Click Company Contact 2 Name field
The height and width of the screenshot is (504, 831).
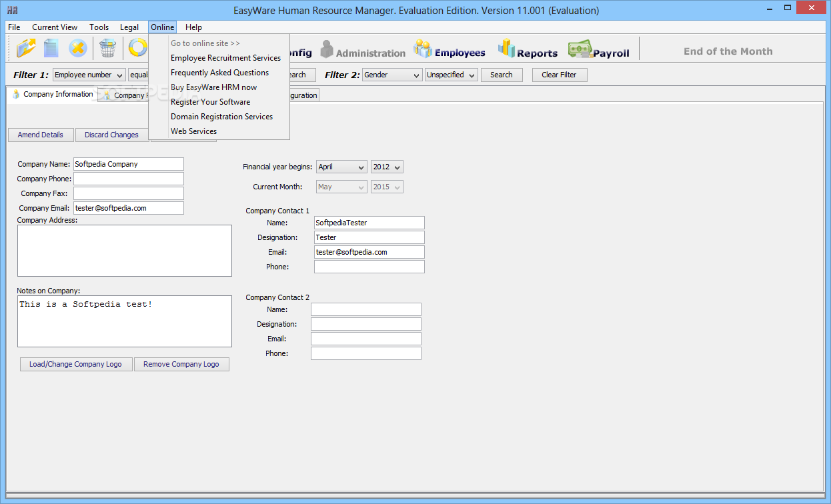pyautogui.click(x=366, y=309)
